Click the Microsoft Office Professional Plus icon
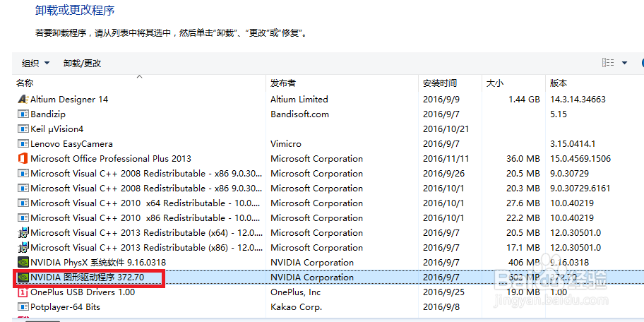This screenshot has height=322, width=644. coord(23,159)
